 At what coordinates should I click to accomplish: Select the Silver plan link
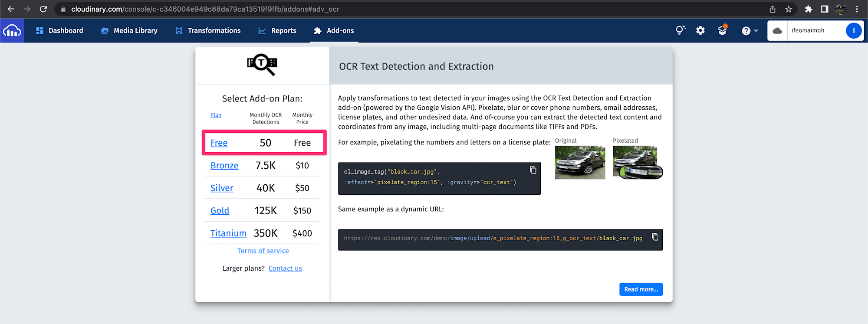pyautogui.click(x=222, y=188)
